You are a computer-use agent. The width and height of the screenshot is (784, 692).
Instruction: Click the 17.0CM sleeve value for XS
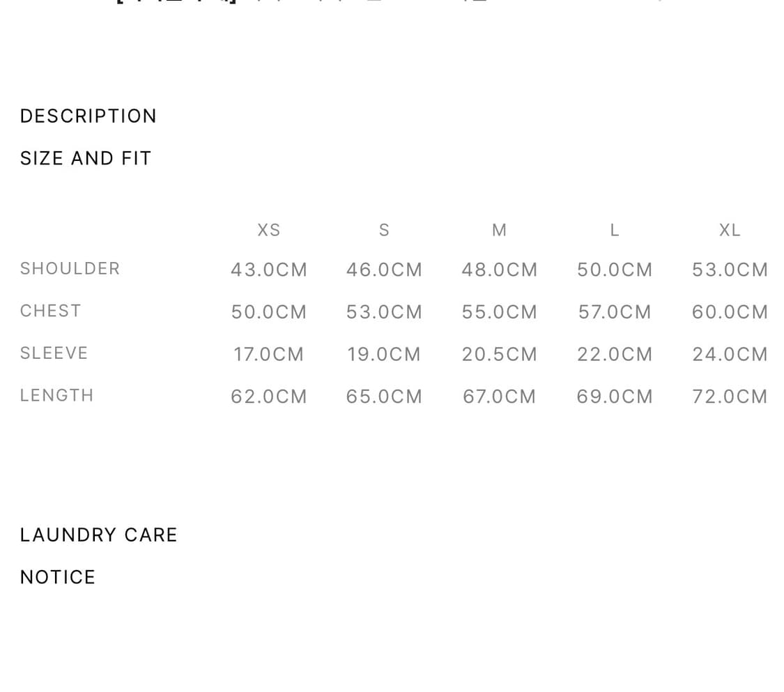pyautogui.click(x=269, y=355)
